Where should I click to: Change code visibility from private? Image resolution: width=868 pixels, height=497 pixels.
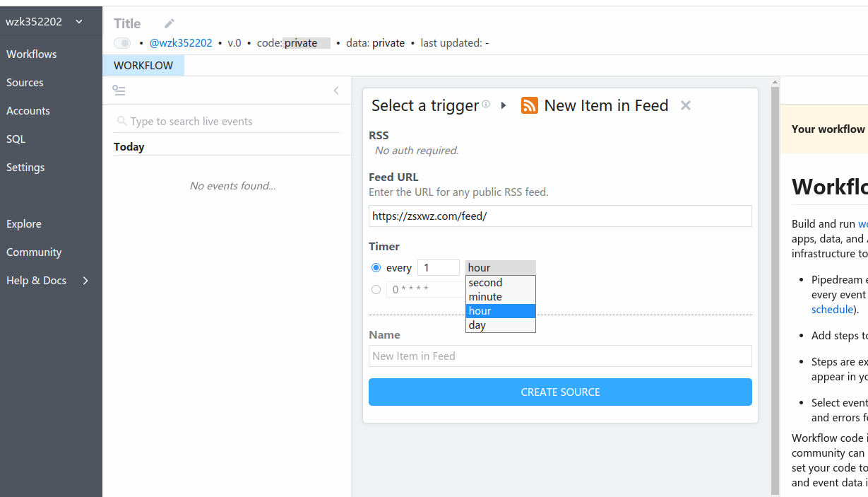click(x=307, y=43)
